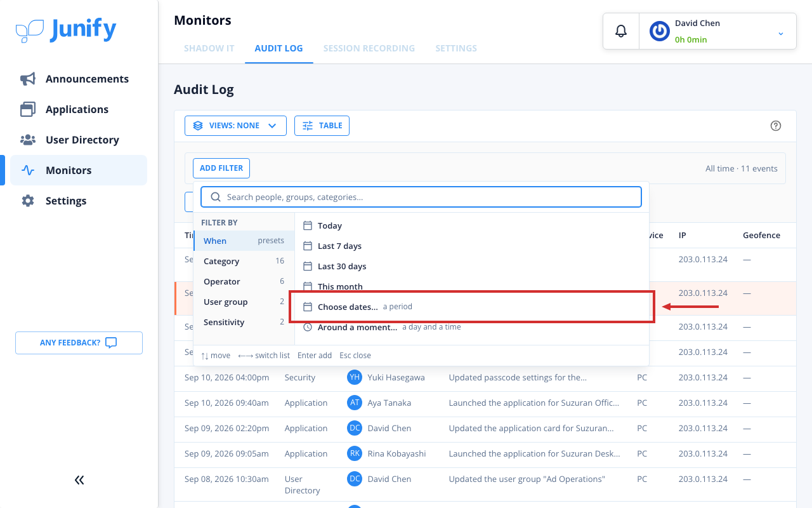Click the Monitors pulse icon
Screen dimensions: 812x508
click(28, 170)
